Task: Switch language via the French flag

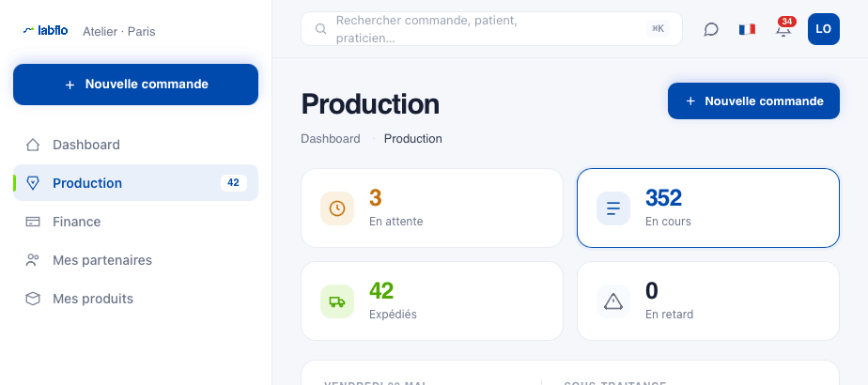Action: click(x=747, y=29)
